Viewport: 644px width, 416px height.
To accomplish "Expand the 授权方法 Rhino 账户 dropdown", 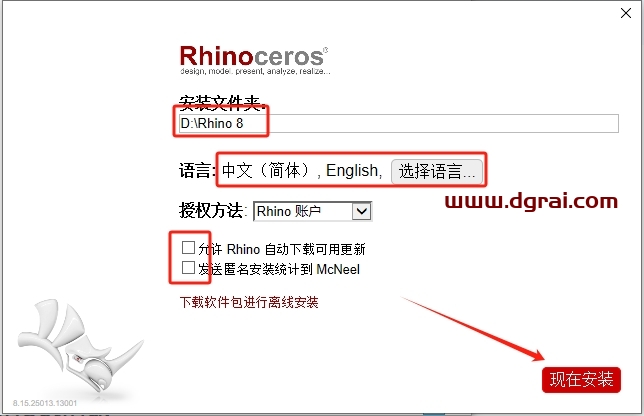I will click(313, 211).
